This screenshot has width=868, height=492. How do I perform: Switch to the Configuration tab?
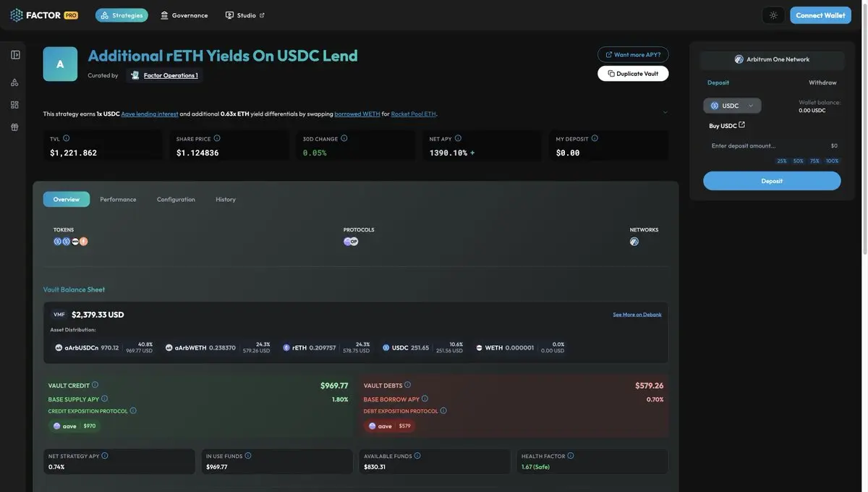tap(176, 199)
